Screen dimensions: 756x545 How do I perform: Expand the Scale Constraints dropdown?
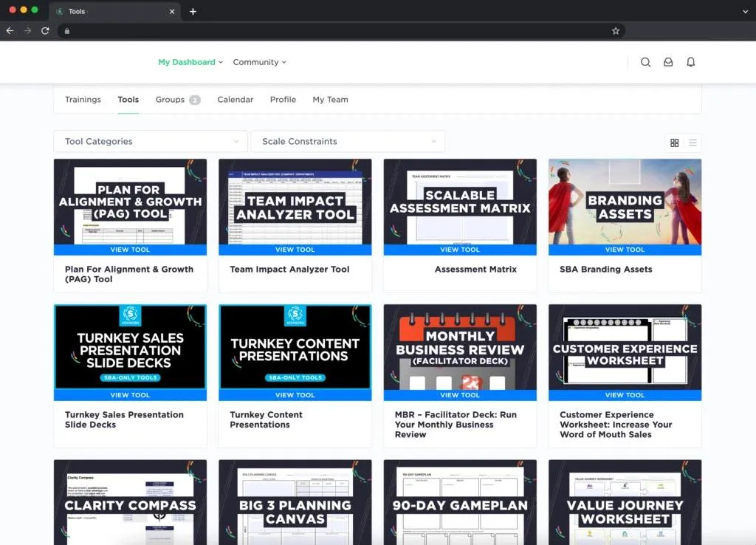[x=348, y=141]
